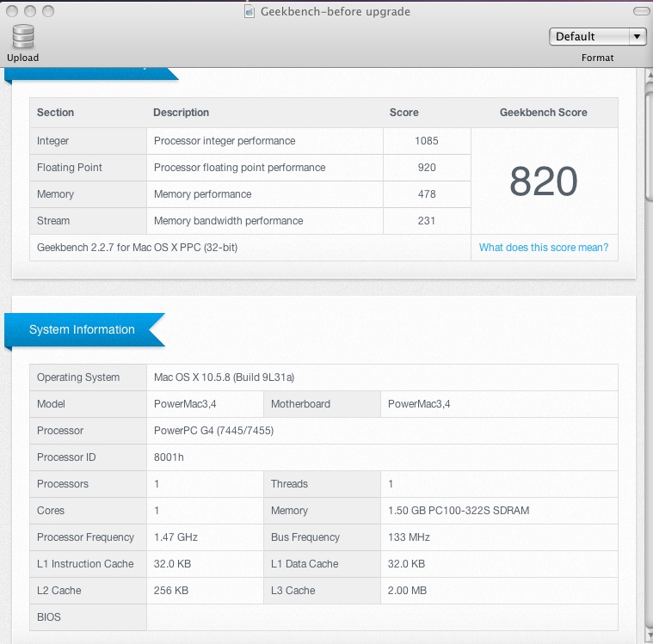The width and height of the screenshot is (653, 644).
Task: Click 'Geekbench 2.2.7 for Mac OS X PPC' text
Action: coord(137,248)
